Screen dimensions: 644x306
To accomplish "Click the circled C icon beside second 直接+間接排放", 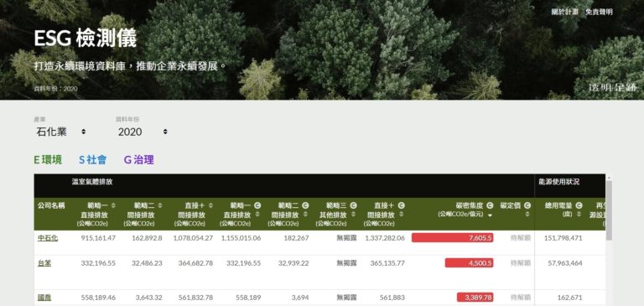I will tap(402, 205).
